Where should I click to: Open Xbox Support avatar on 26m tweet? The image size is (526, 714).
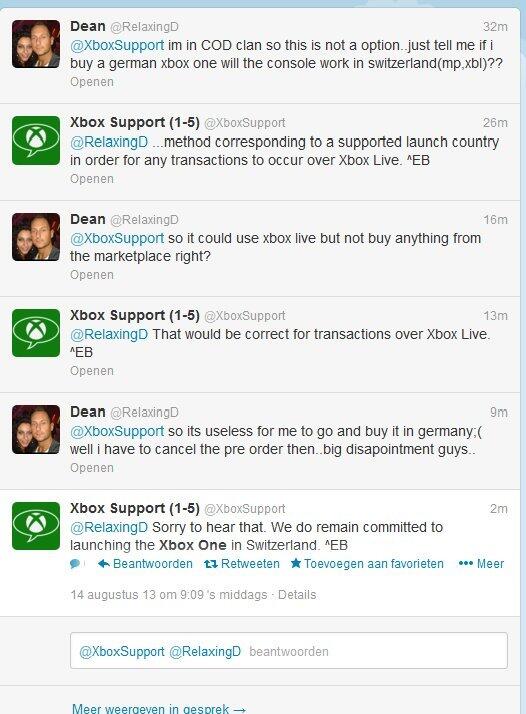[36, 140]
